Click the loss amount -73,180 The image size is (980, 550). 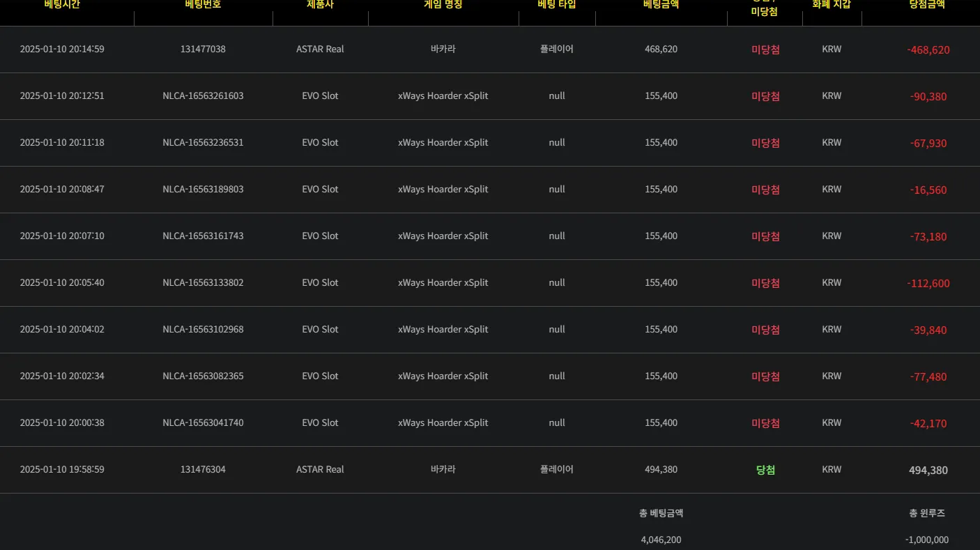coord(928,237)
